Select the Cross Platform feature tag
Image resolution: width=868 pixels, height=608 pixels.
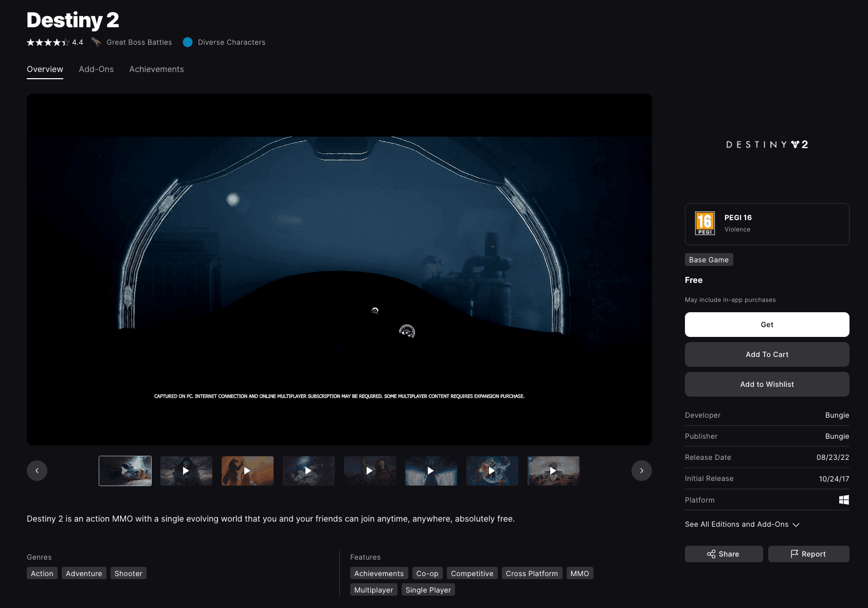coord(532,574)
